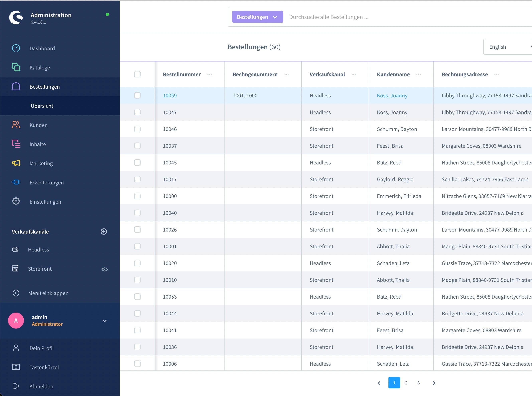
Task: Click the Erweiterungen icon in sidebar
Action: (x=16, y=182)
